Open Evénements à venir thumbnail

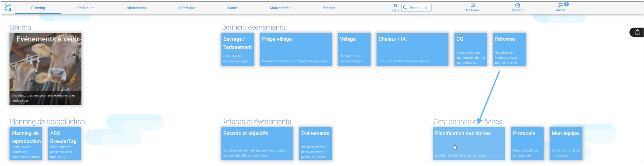point(46,69)
